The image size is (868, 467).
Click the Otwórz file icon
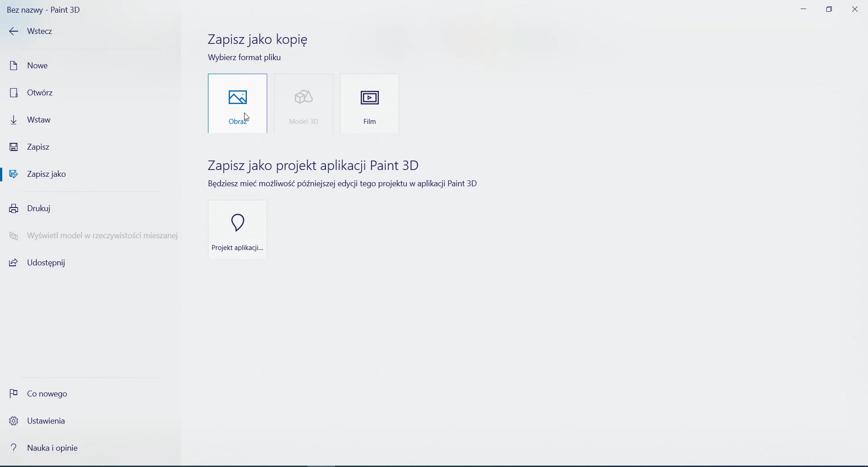pos(14,93)
